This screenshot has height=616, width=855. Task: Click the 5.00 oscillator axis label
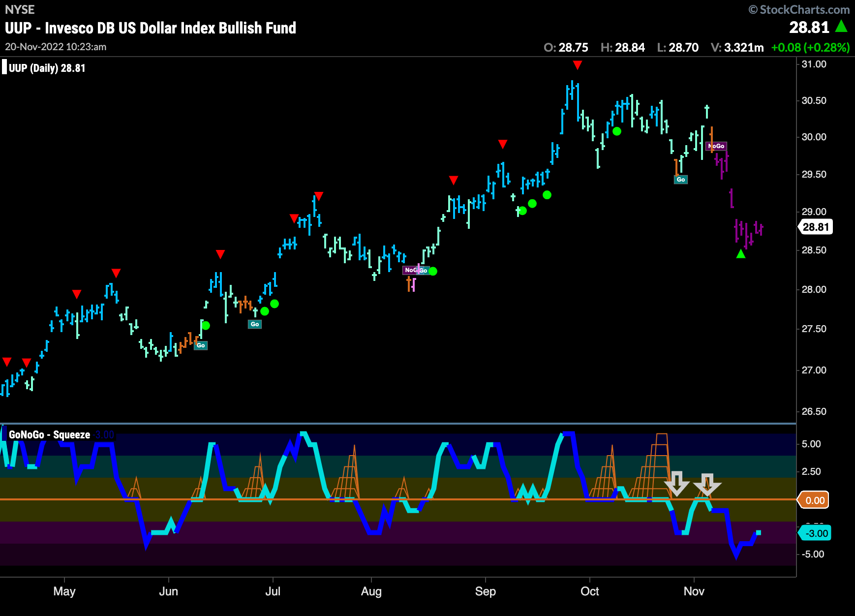[811, 444]
